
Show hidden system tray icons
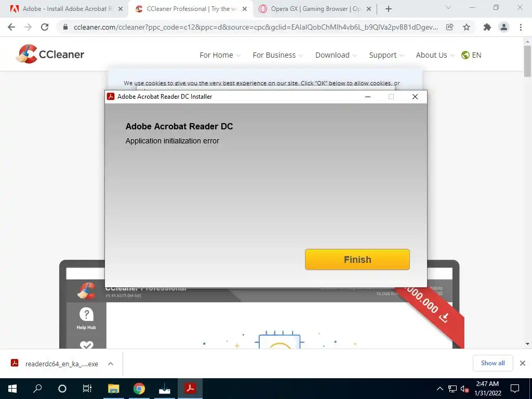440,389
